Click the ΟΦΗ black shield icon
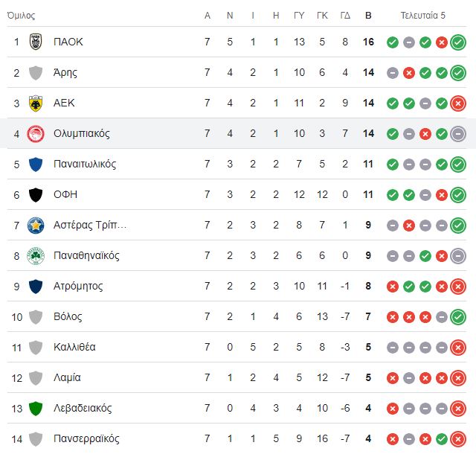The image size is (476, 457). [x=36, y=195]
